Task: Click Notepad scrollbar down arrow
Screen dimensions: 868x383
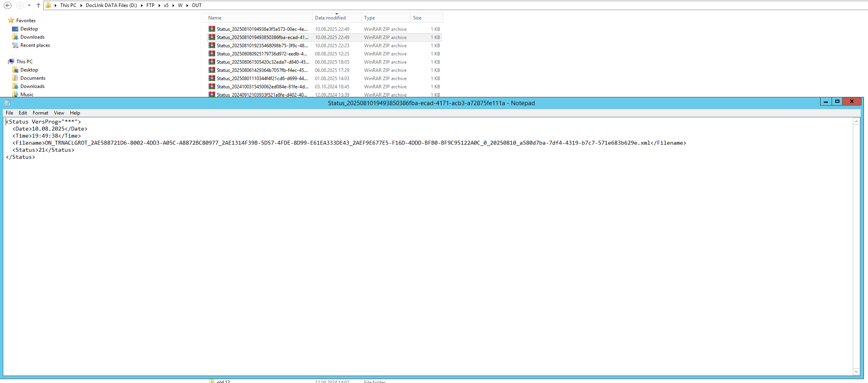Action: (856, 372)
